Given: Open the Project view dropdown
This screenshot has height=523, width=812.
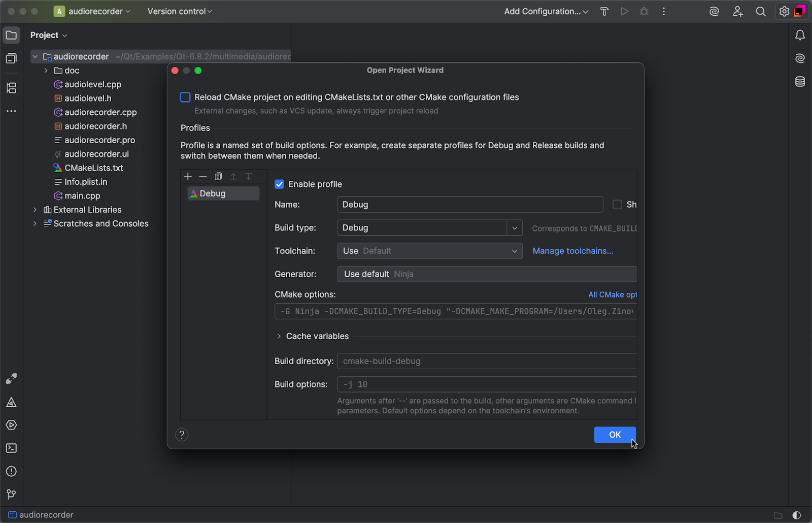Looking at the screenshot, I should point(49,35).
